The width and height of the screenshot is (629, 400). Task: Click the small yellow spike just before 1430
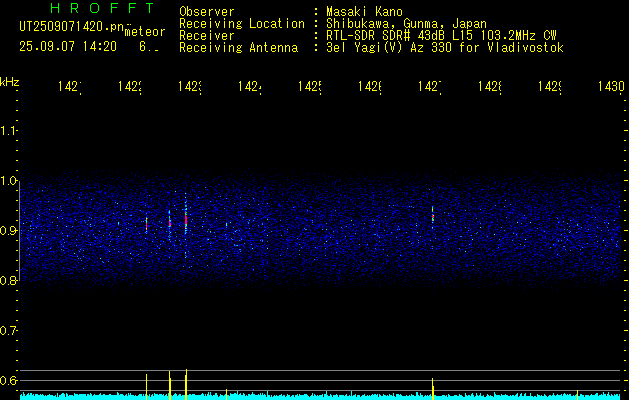click(578, 394)
